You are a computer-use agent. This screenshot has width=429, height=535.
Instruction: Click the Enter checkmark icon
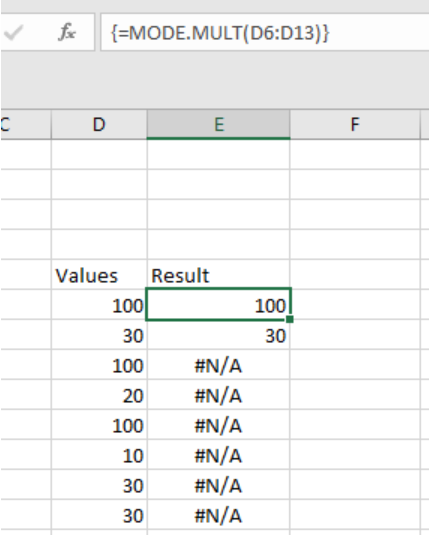click(14, 33)
